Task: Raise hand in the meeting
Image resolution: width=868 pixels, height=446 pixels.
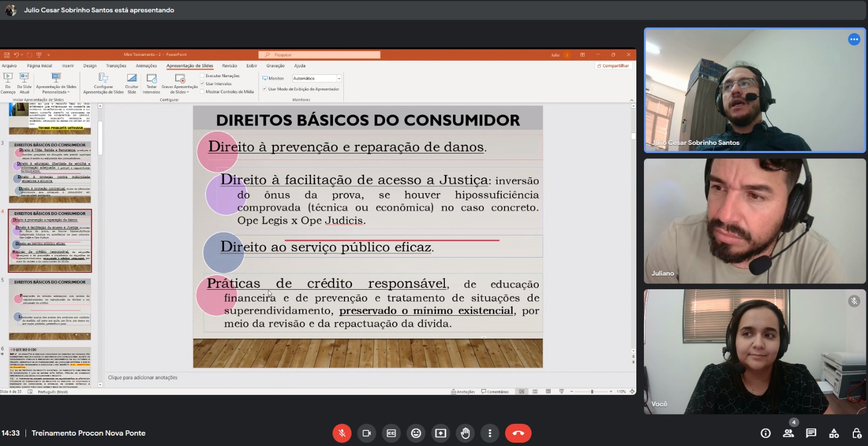Action: [x=465, y=433]
